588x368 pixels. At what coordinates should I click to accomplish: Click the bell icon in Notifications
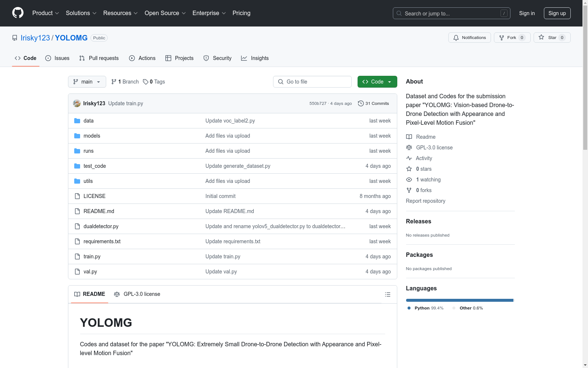click(x=456, y=38)
